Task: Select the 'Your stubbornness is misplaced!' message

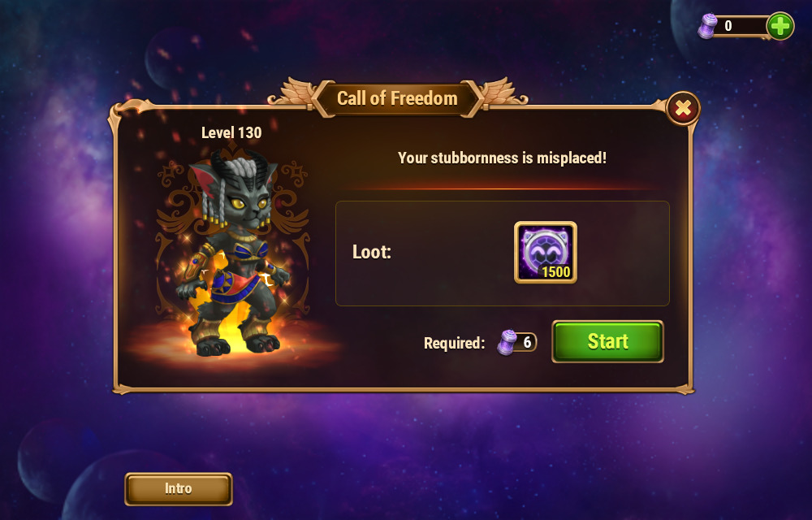Action: click(x=502, y=158)
